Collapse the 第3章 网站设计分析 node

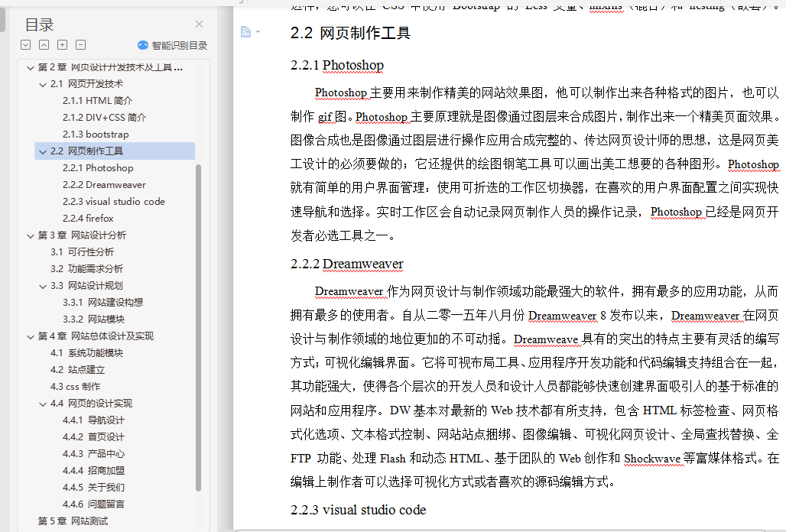(31, 236)
